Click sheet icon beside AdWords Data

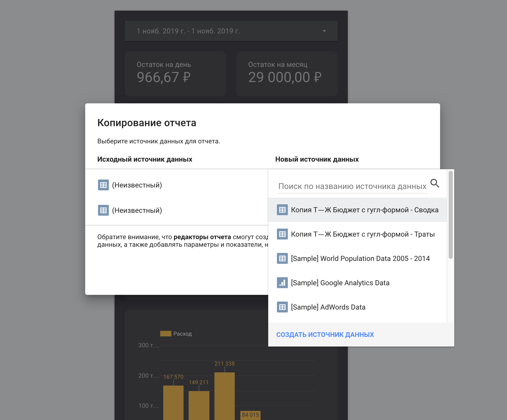pyautogui.click(x=282, y=307)
